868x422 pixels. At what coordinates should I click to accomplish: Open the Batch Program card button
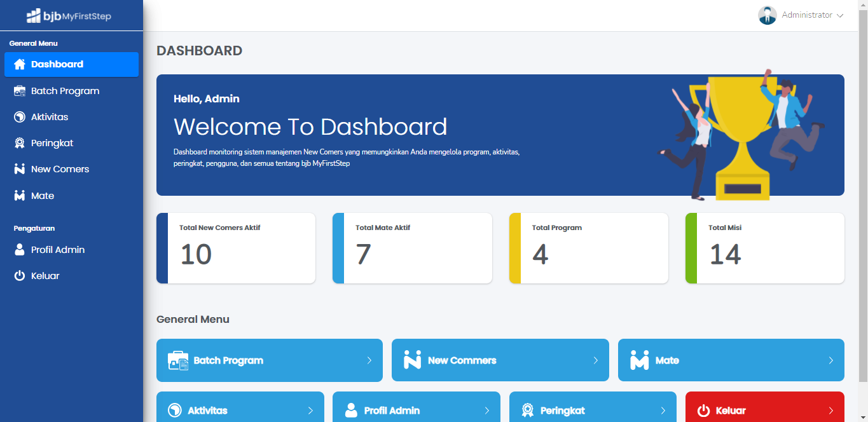(x=270, y=360)
